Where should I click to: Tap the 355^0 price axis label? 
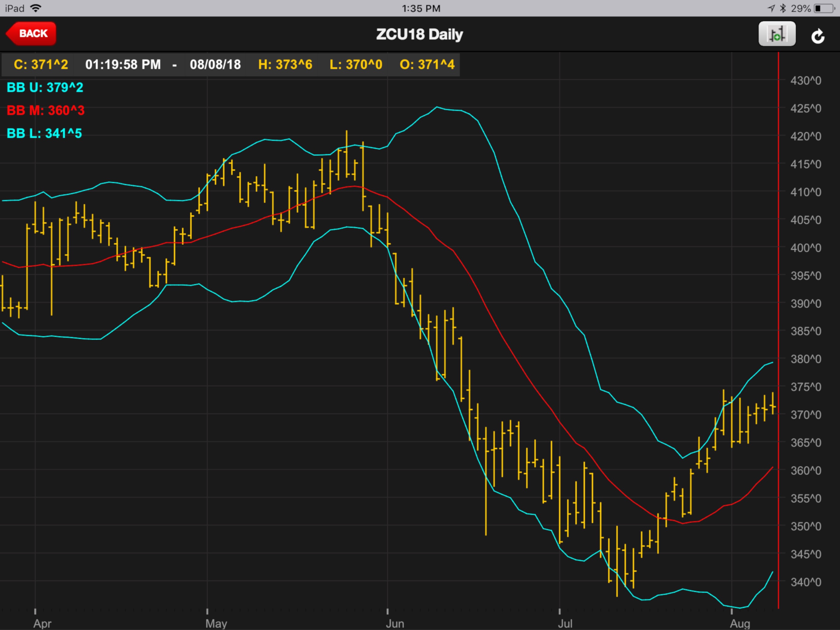point(806,499)
